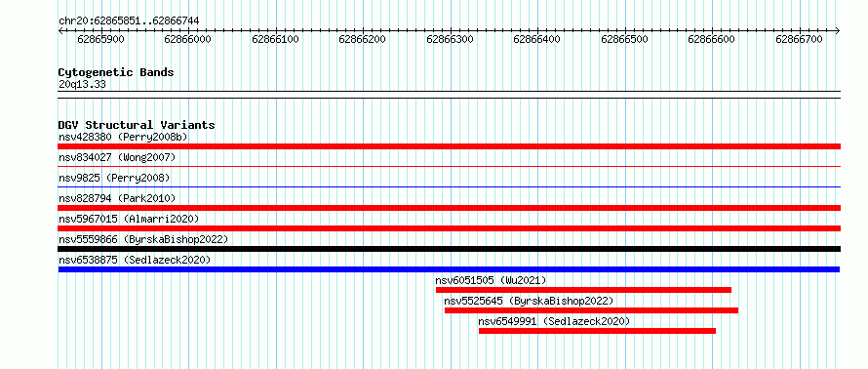This screenshot has width=868, height=369.
Task: Open nsv5525645 (ByrskaBishop2022) variant label
Action: [529, 301]
